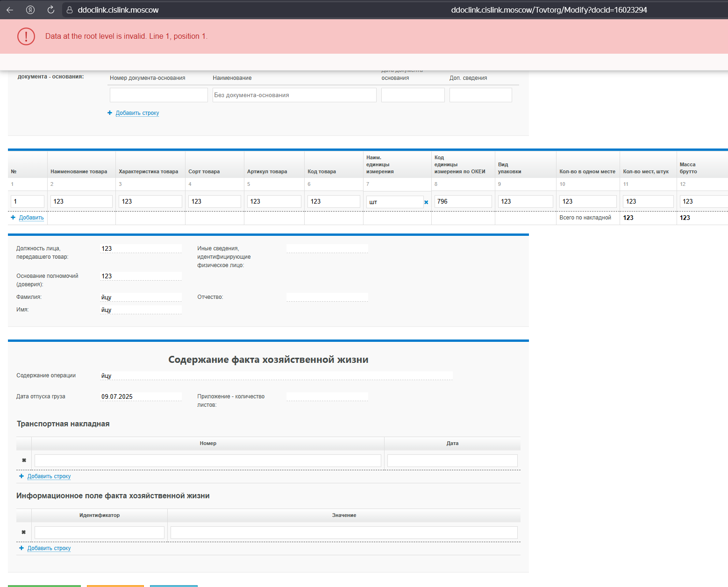Click the 'Содержание факта хозяйственной жизни' heading
728x587 pixels.
[268, 360]
